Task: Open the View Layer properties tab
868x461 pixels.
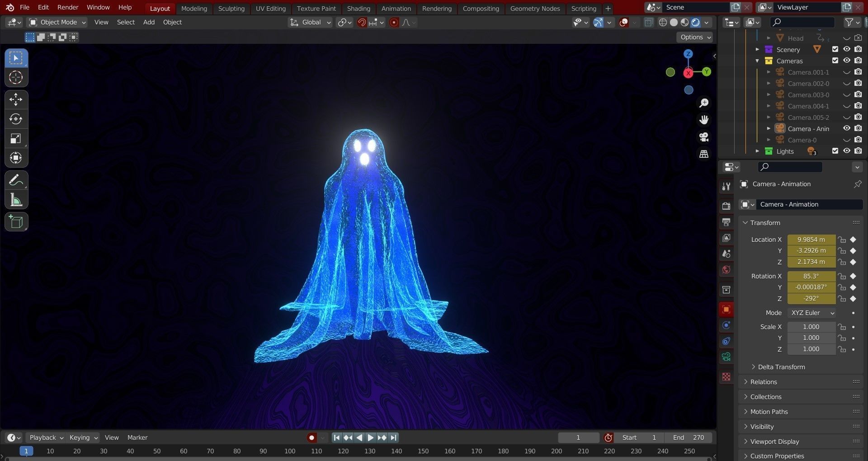Action: click(x=726, y=238)
